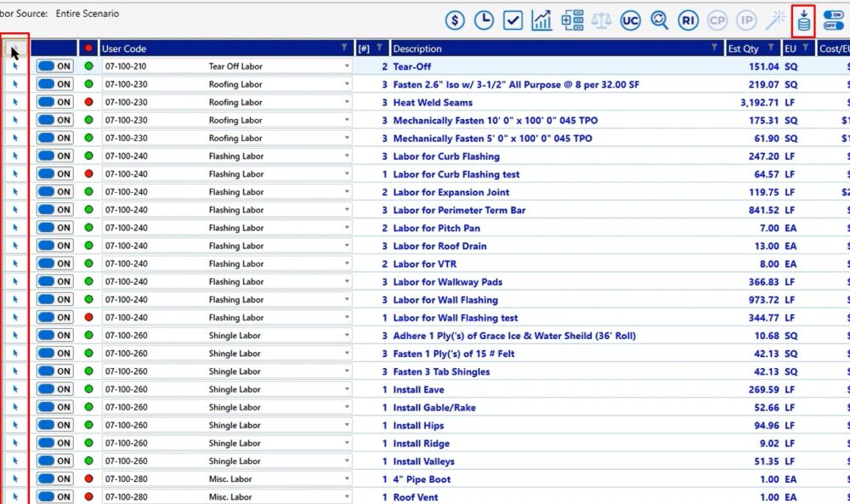Click the magnifier refresh search icon
Image resolution: width=850 pixels, height=504 pixels.
point(660,20)
